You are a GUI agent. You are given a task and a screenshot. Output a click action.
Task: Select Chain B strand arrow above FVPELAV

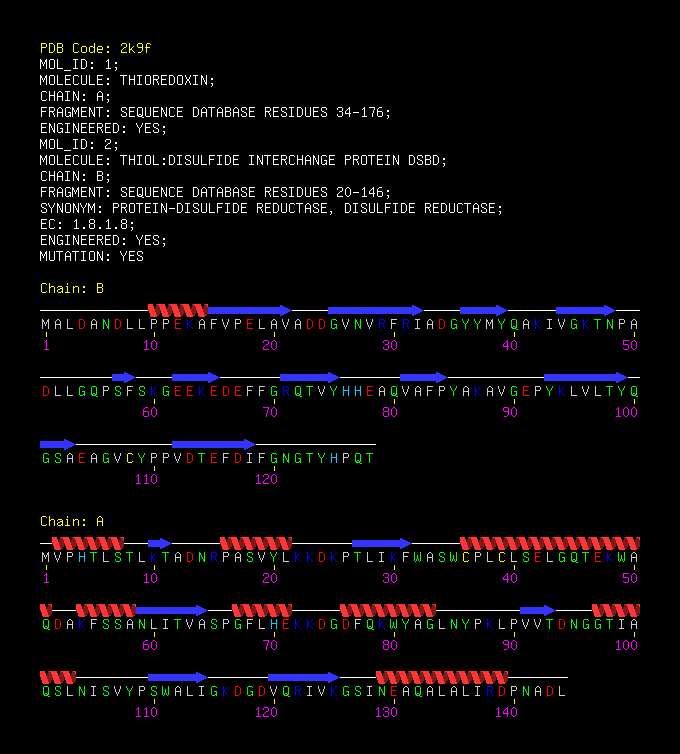(250, 310)
